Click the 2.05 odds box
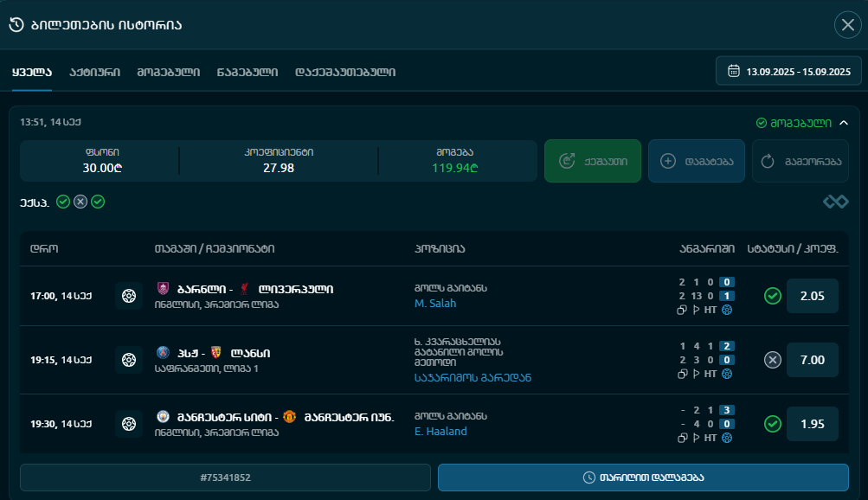This screenshot has height=500, width=868. (x=812, y=296)
